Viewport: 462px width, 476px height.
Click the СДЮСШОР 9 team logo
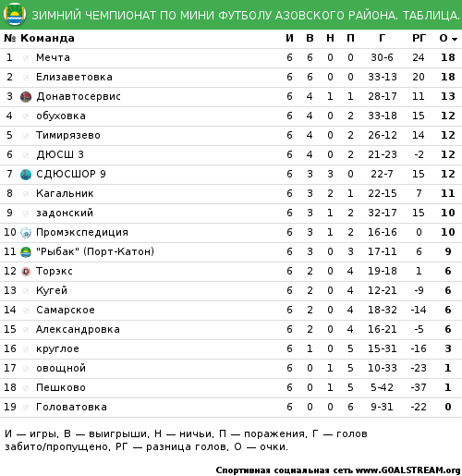pos(26,175)
